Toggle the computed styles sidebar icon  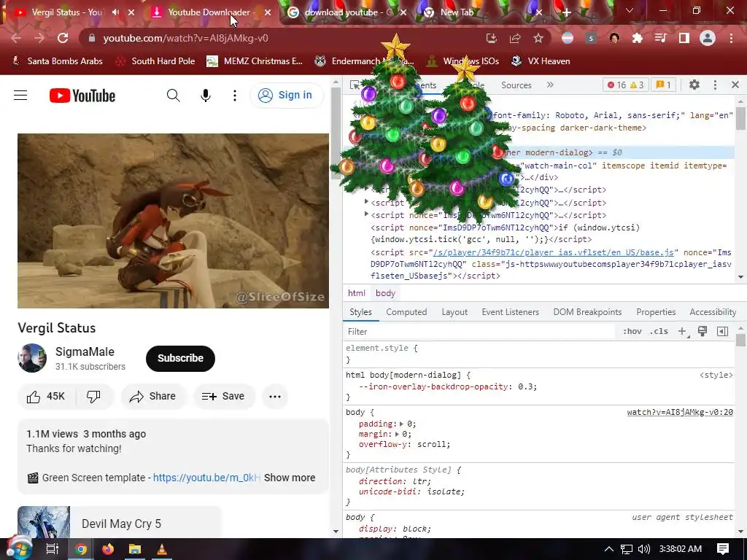722,332
